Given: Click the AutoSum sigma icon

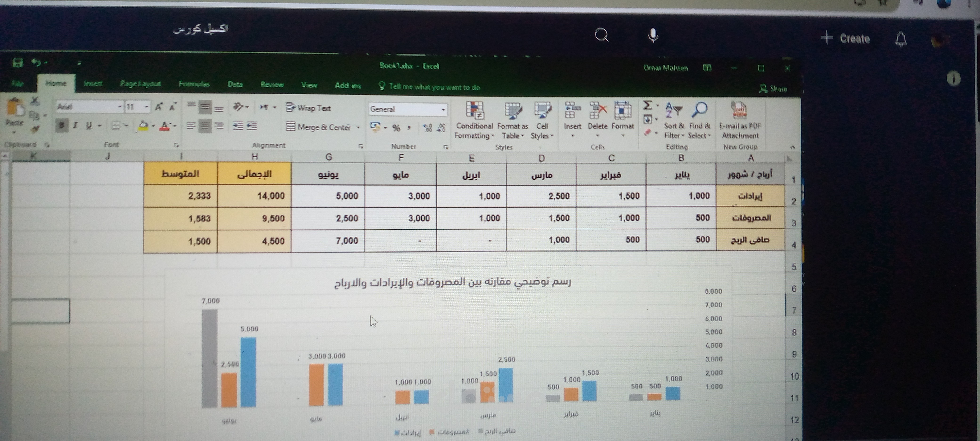Looking at the screenshot, I should tap(648, 105).
